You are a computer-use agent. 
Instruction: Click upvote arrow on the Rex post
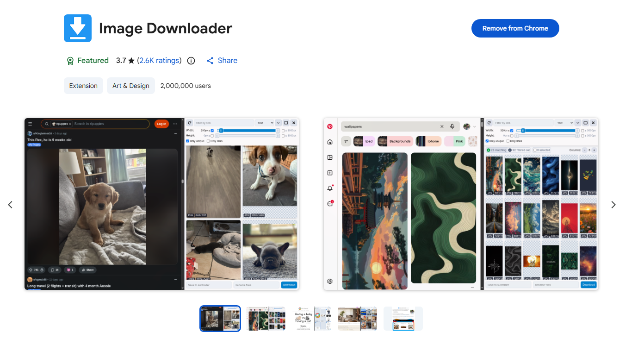click(31, 270)
